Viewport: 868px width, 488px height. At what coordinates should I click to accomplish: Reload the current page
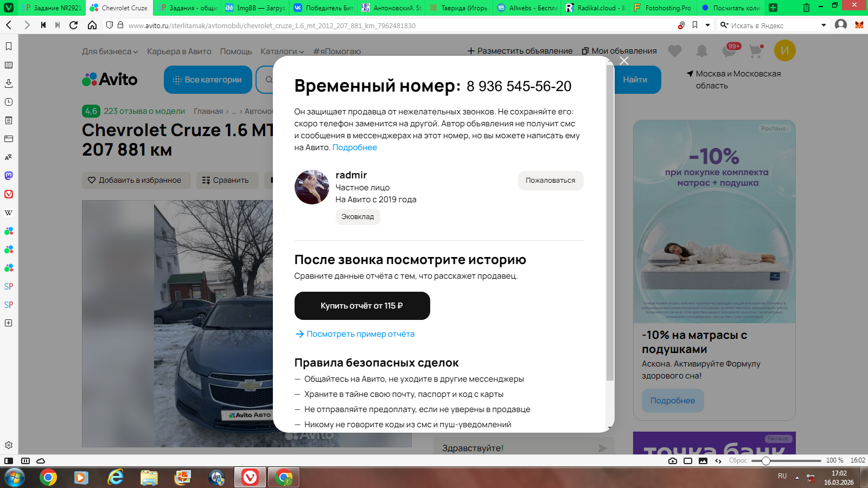74,25
